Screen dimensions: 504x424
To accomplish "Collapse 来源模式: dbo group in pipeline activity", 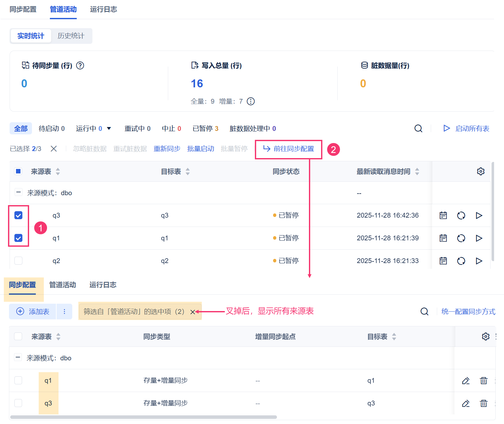I will [x=19, y=193].
